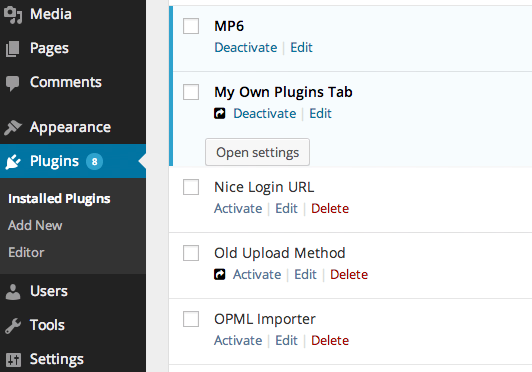Edit the MP6 plugin
The image size is (532, 372).
click(x=301, y=48)
